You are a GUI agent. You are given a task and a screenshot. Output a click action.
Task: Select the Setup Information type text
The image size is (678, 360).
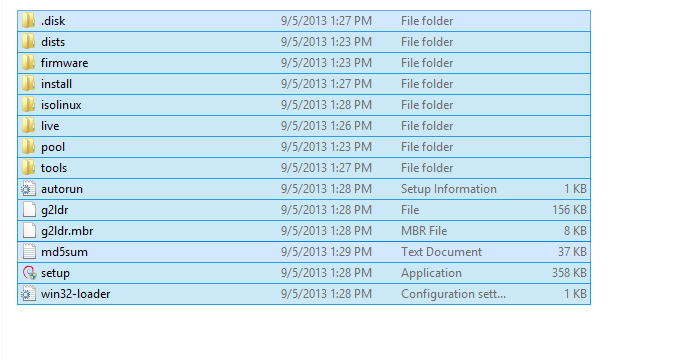[448, 189]
